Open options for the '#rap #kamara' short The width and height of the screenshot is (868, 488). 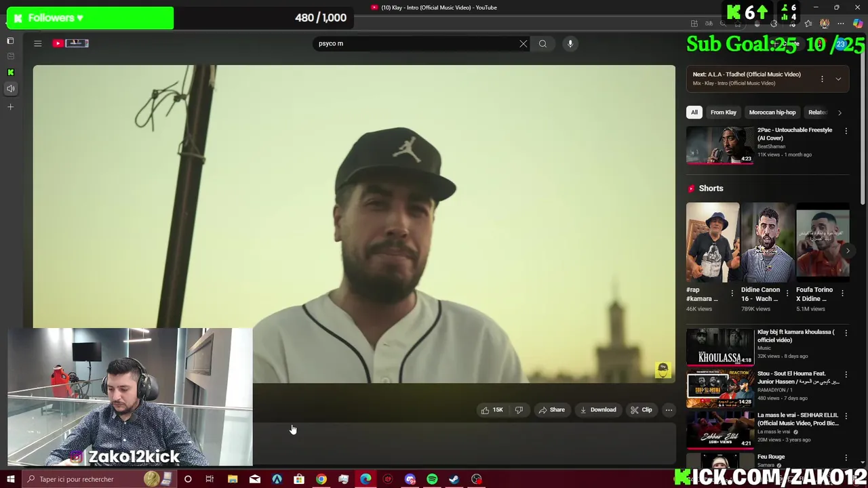[732, 293]
